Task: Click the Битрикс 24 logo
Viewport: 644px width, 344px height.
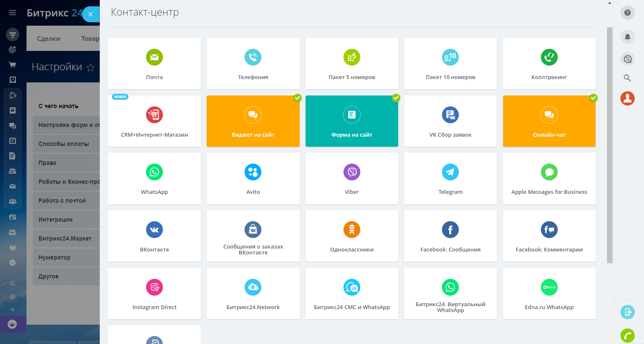Action: pos(54,13)
